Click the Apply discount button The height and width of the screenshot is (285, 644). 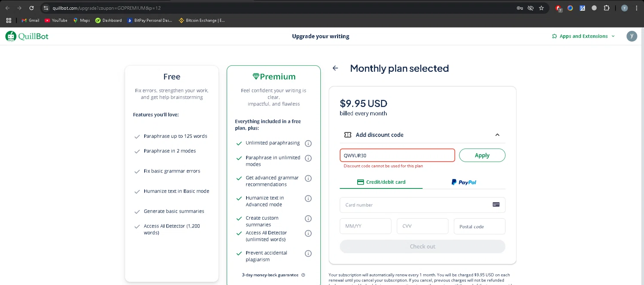coord(482,155)
